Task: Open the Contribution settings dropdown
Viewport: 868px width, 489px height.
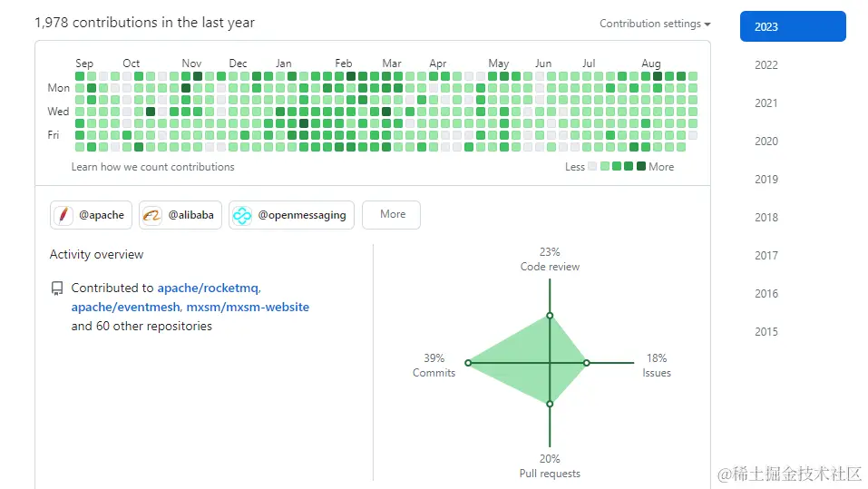Action: (655, 24)
